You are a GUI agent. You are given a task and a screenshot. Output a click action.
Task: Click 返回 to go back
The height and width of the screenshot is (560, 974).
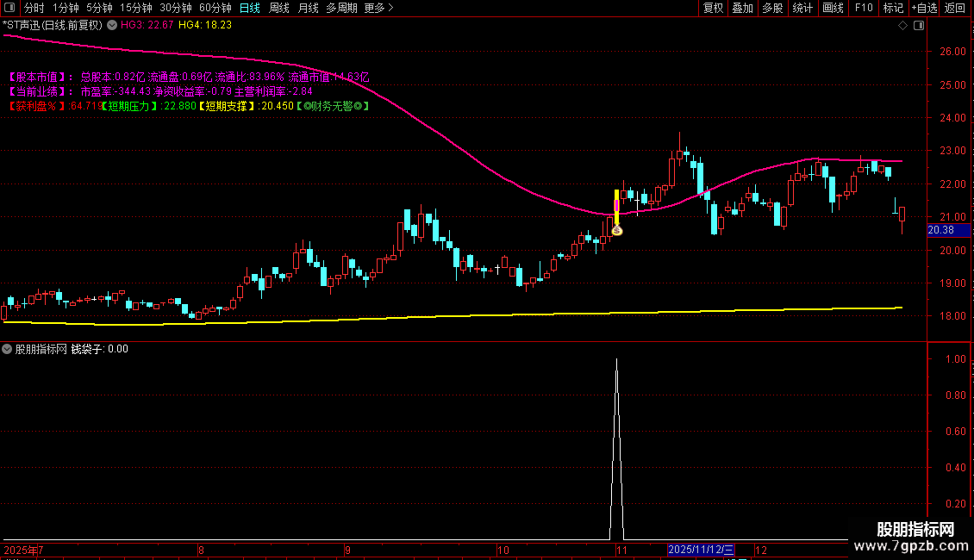pyautogui.click(x=955, y=8)
